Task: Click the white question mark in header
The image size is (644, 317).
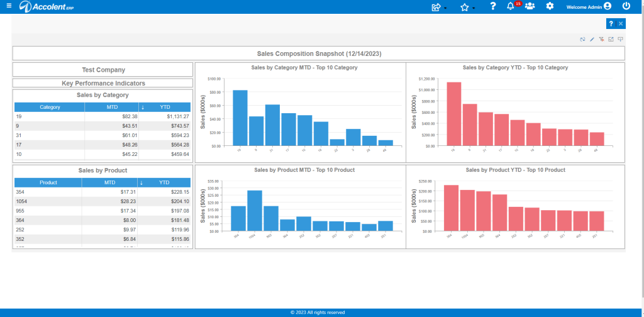Action: (x=493, y=6)
